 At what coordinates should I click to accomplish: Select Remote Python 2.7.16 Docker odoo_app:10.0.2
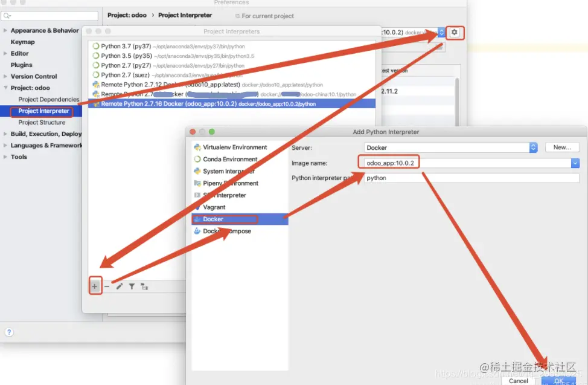click(x=232, y=104)
